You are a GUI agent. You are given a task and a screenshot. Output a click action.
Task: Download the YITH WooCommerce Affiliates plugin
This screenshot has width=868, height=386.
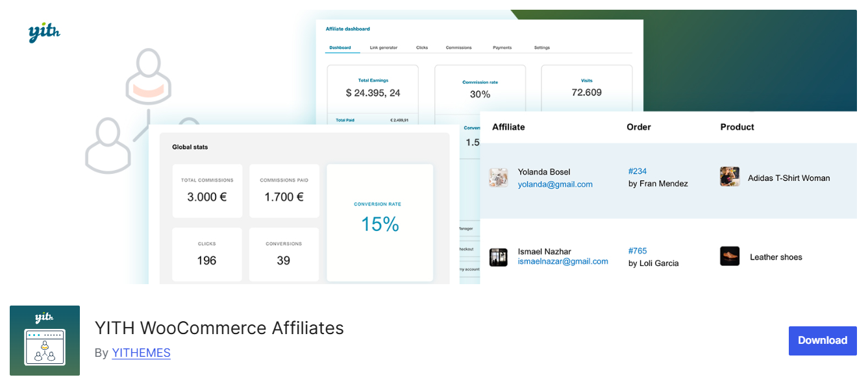point(823,341)
